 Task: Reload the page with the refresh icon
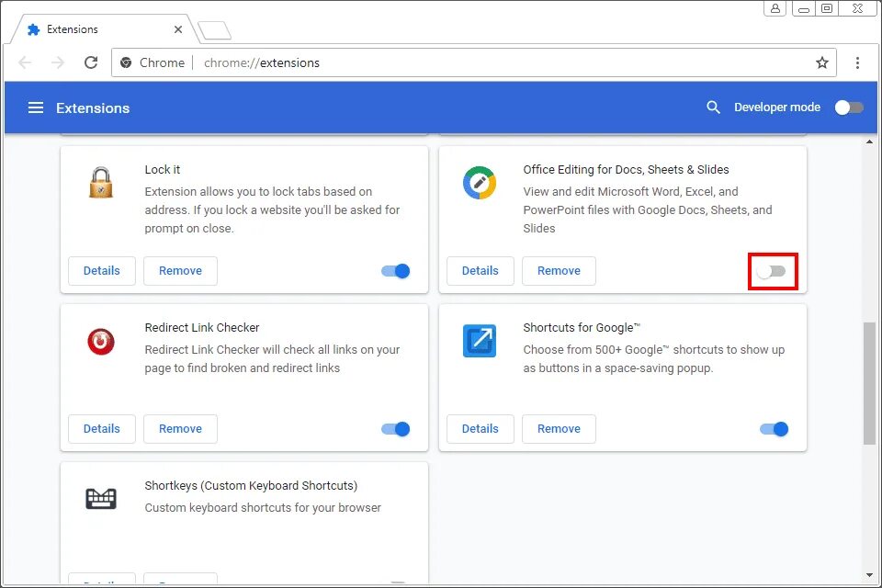(91, 62)
